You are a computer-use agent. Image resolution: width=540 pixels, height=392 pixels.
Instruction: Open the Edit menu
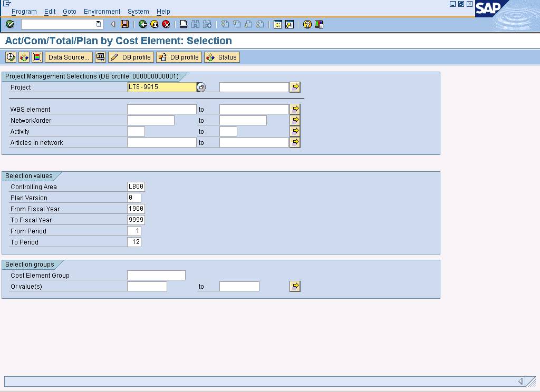[x=50, y=12]
